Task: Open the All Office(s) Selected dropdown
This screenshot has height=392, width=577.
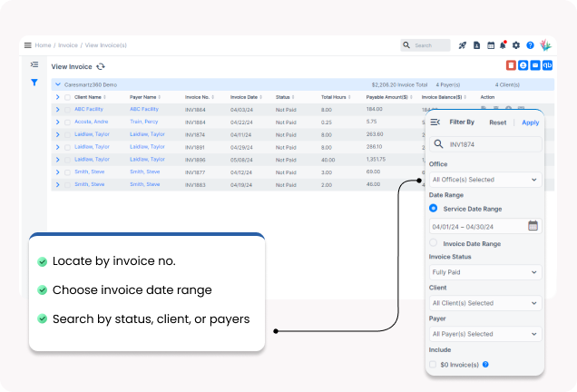Action: pos(485,180)
